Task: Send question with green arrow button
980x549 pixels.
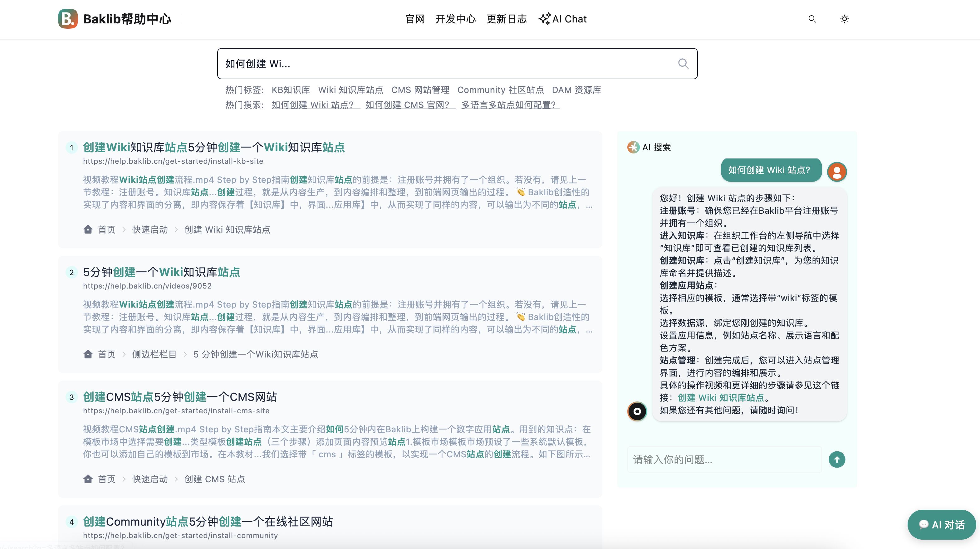Action: (x=836, y=459)
